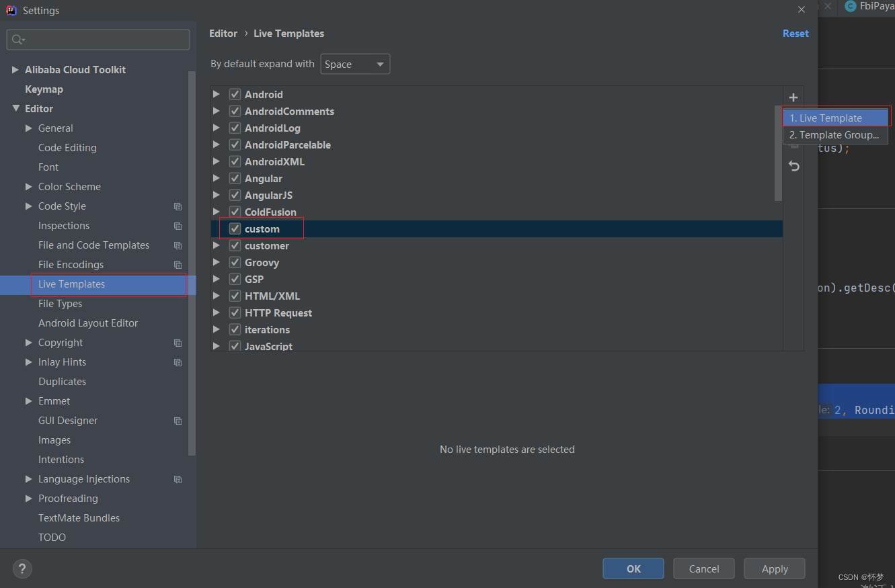Click project-level icon next to Code Style
895x588 pixels.
[178, 206]
